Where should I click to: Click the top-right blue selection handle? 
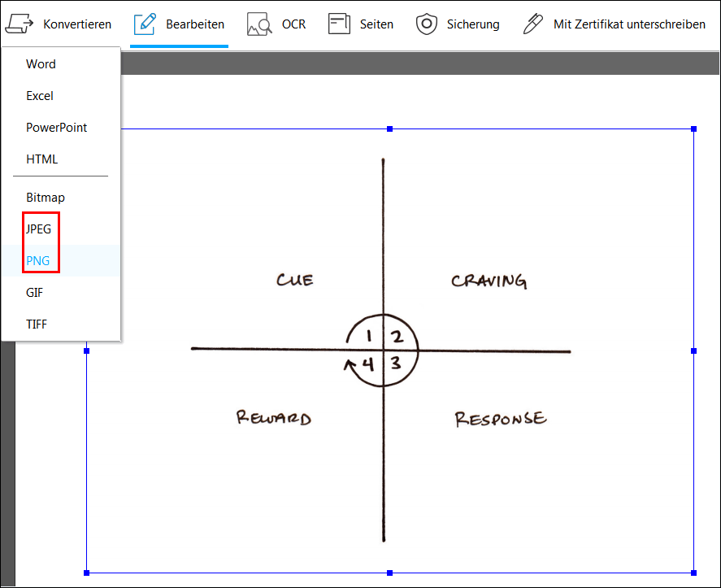[694, 128]
